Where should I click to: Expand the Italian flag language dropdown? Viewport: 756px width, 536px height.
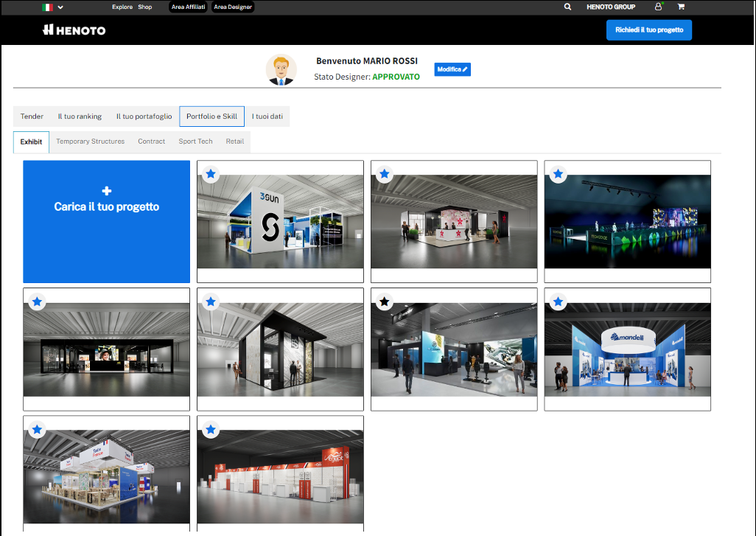52,7
